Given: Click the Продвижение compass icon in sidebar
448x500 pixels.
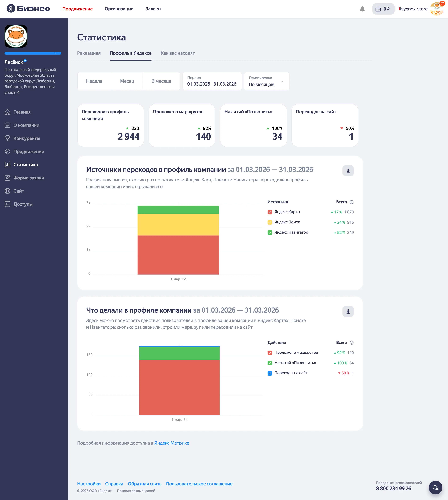Looking at the screenshot, I should pos(8,152).
